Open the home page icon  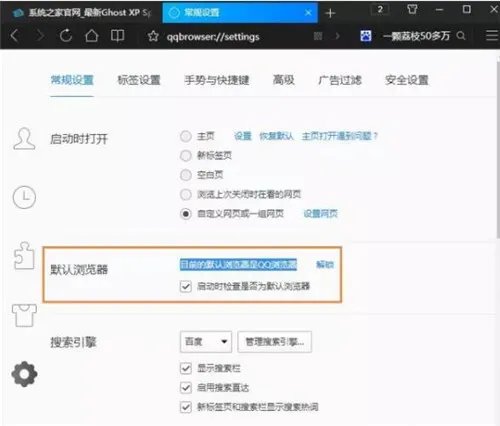pos(91,35)
